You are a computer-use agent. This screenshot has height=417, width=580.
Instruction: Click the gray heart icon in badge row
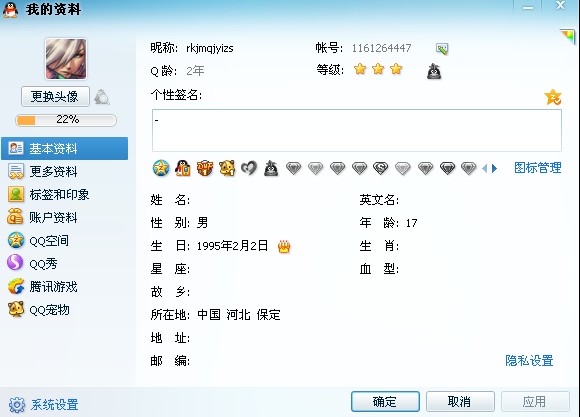coord(249,168)
